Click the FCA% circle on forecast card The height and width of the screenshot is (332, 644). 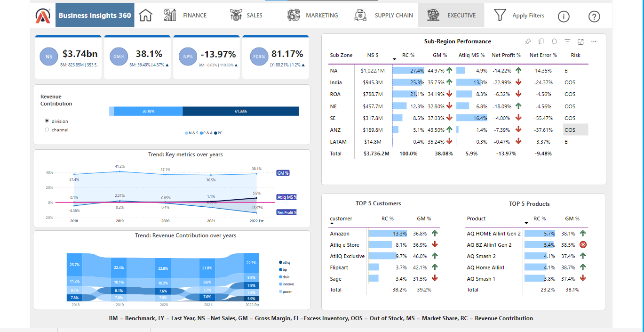[x=260, y=57]
